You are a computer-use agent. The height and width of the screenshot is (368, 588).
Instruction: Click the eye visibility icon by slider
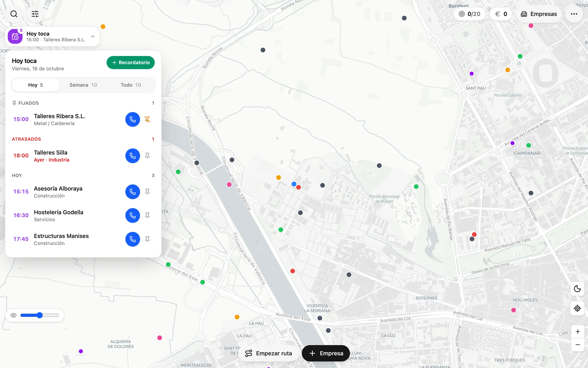(x=13, y=315)
